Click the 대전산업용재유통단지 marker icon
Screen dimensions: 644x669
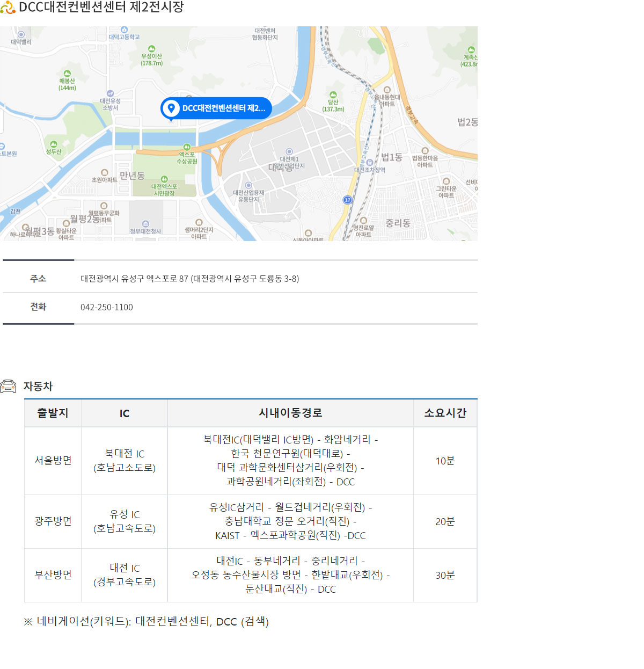click(x=248, y=185)
